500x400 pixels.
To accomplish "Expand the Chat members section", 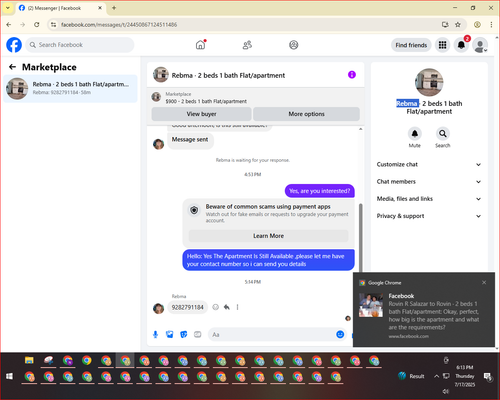I will (x=429, y=182).
